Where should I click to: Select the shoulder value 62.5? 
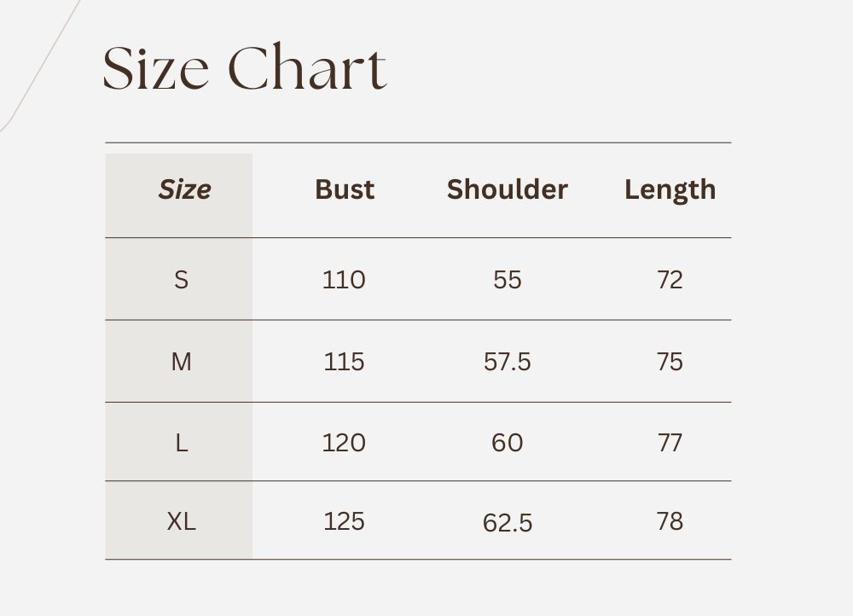[x=507, y=522]
